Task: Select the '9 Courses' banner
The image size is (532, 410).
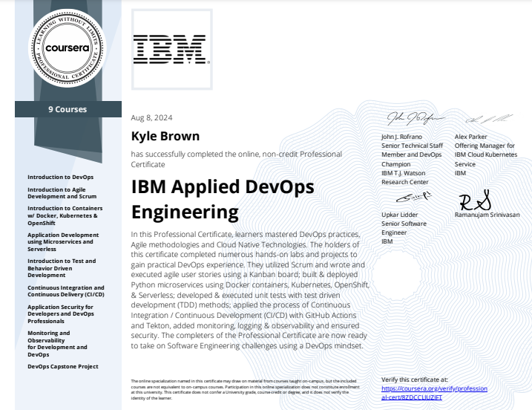Action: (x=68, y=109)
